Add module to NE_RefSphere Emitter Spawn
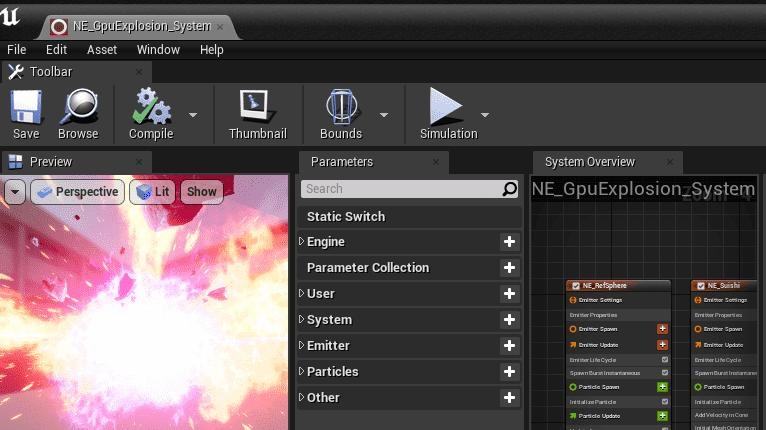The image size is (766, 430). (x=662, y=329)
